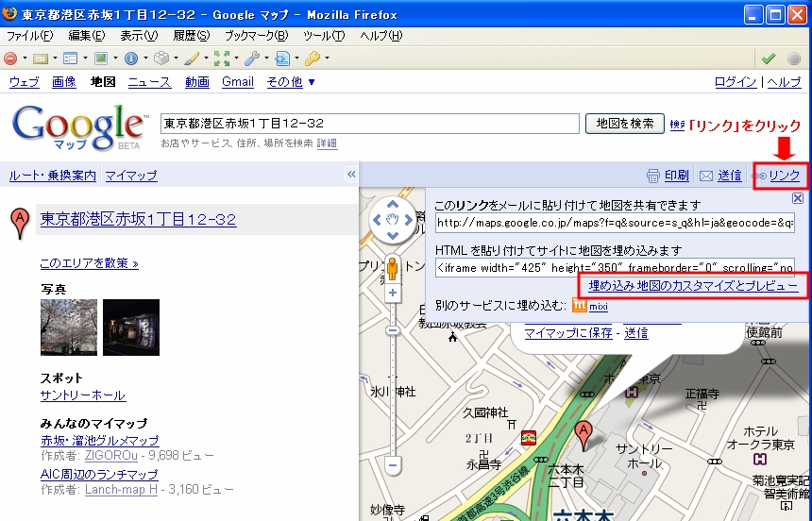Click the Forms icon in toolbar
The height and width of the screenshot is (521, 812).
tap(71, 59)
